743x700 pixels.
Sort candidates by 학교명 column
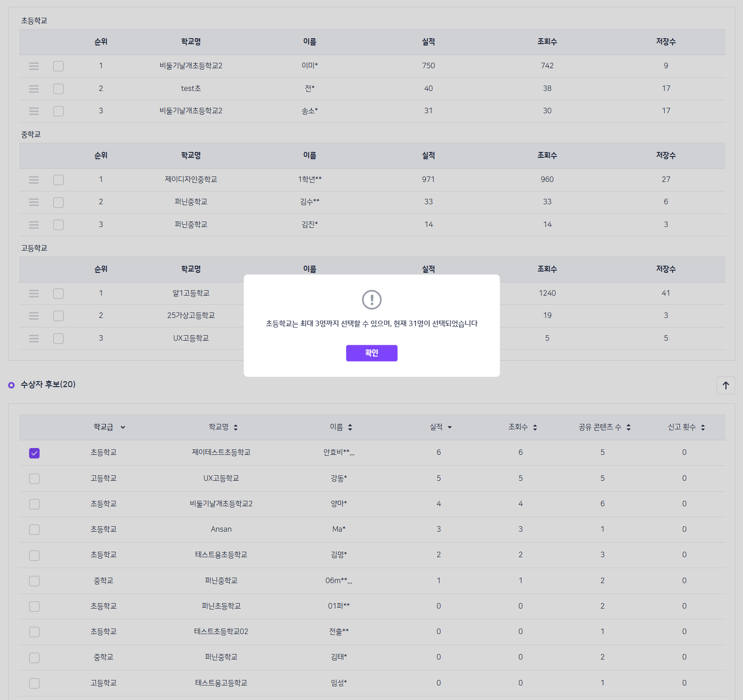236,427
